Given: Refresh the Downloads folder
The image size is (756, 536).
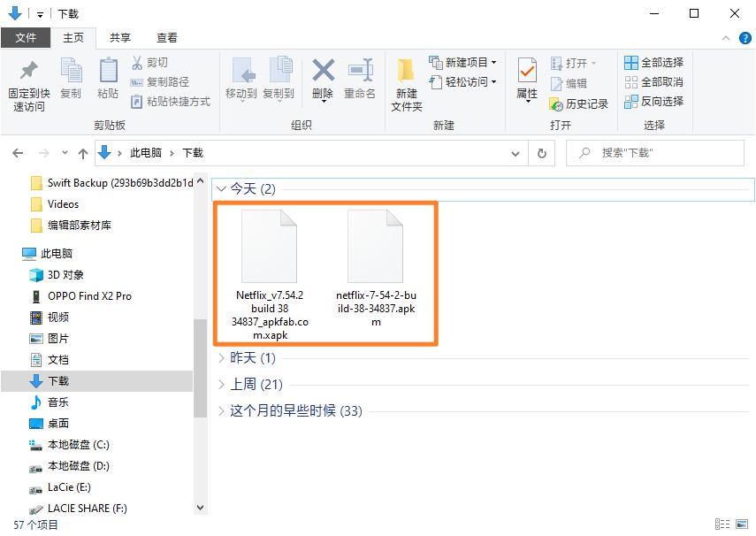Looking at the screenshot, I should click(x=542, y=153).
